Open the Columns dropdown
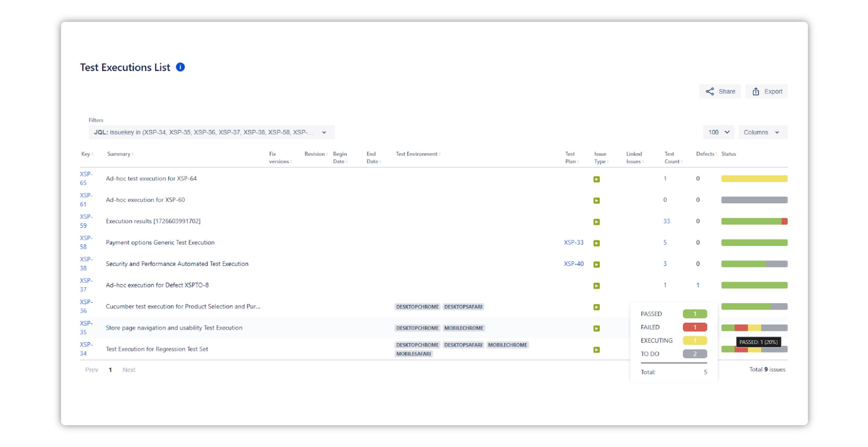868x447 pixels. click(763, 132)
